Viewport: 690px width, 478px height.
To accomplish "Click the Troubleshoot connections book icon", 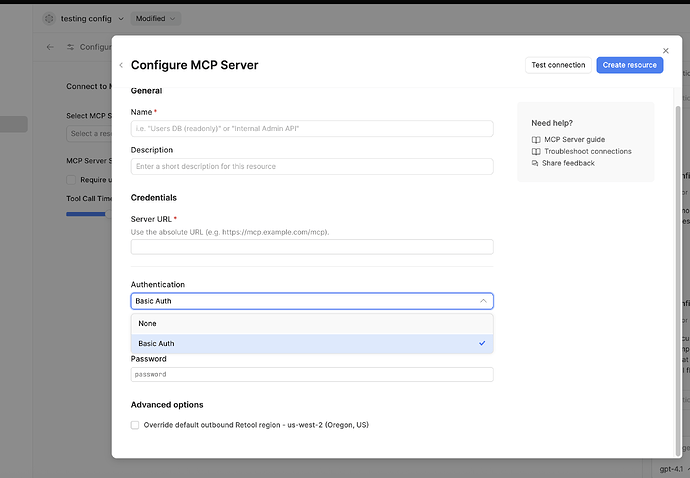I will (536, 151).
